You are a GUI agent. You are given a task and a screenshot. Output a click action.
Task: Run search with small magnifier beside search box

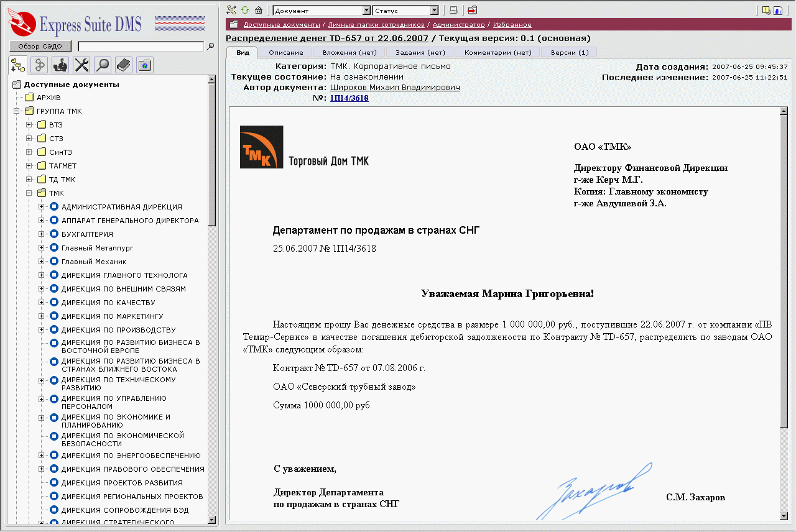[x=210, y=46]
